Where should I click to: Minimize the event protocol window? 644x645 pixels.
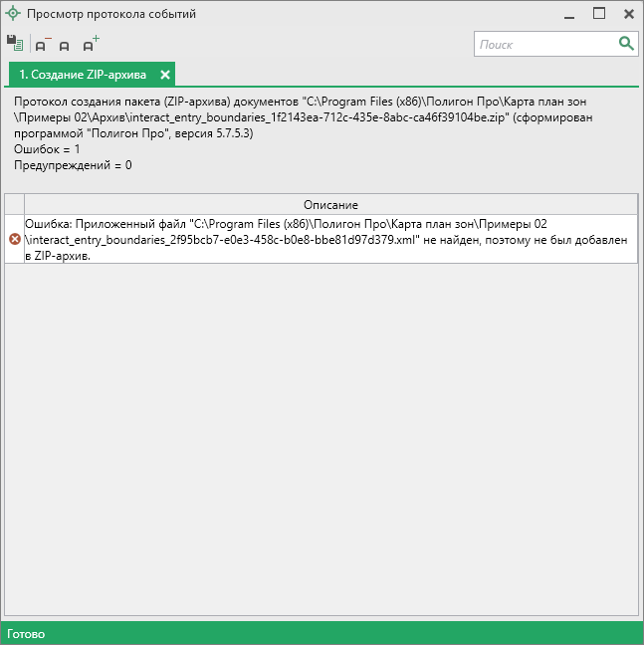click(567, 14)
